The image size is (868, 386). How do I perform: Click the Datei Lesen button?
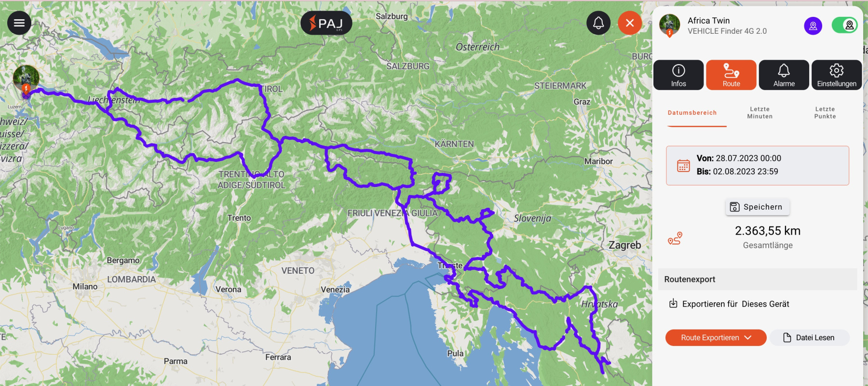810,337
